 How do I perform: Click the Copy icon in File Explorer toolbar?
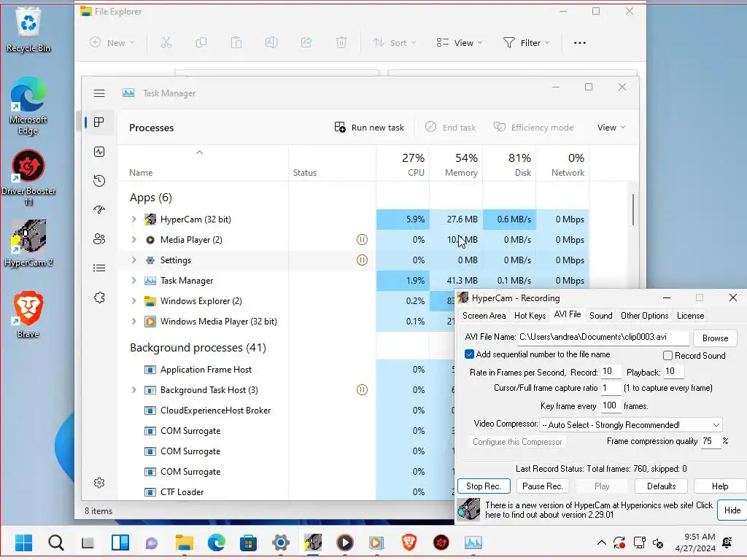(201, 43)
